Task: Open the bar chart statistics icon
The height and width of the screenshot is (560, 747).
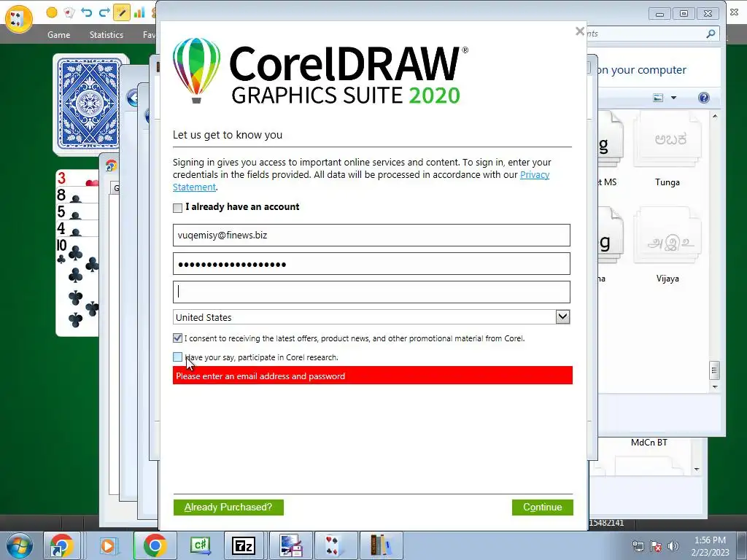Action: (139, 12)
